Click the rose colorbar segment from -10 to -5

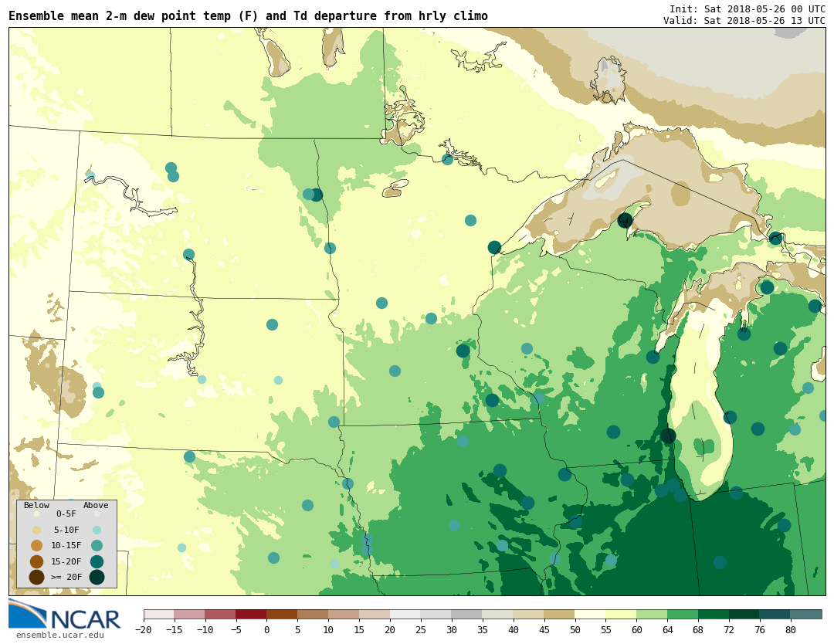[220, 615]
